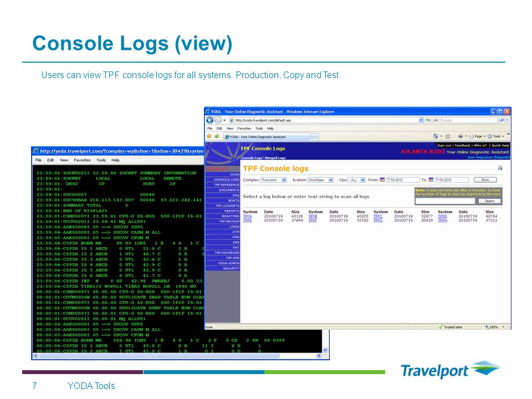Click the Home icon in IE toolbar
The width and height of the screenshot is (532, 399).
[x=436, y=136]
